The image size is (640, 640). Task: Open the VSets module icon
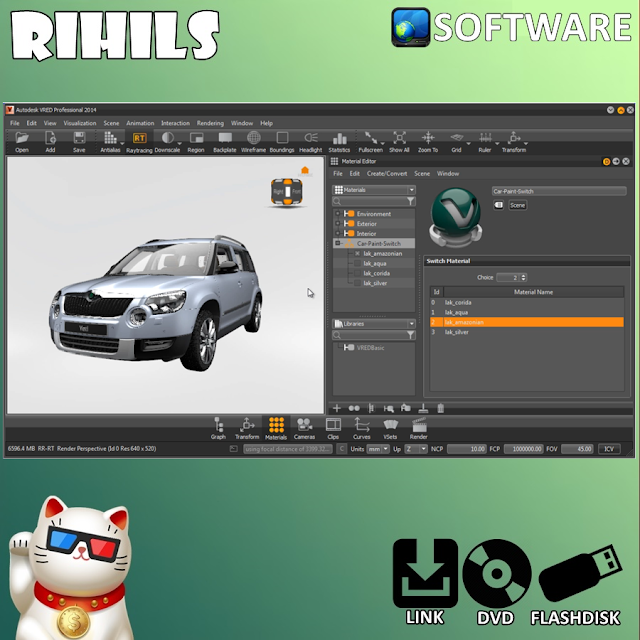coord(390,425)
